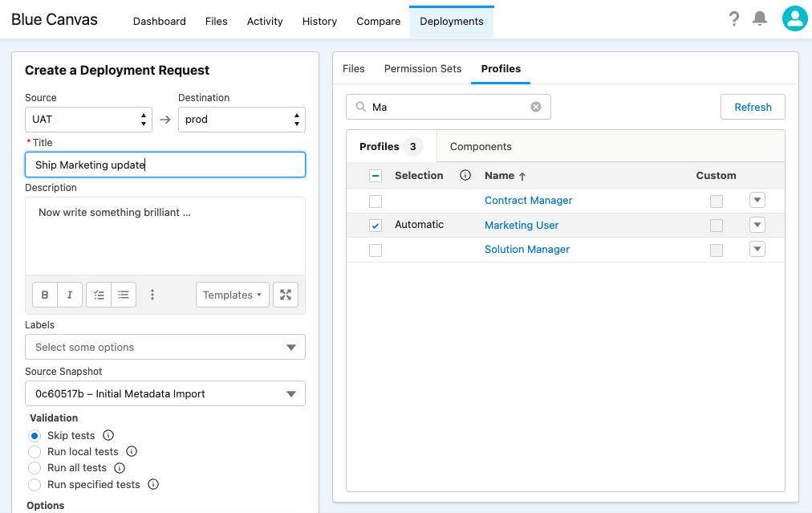Open the user profile avatar

pyautogui.click(x=795, y=18)
